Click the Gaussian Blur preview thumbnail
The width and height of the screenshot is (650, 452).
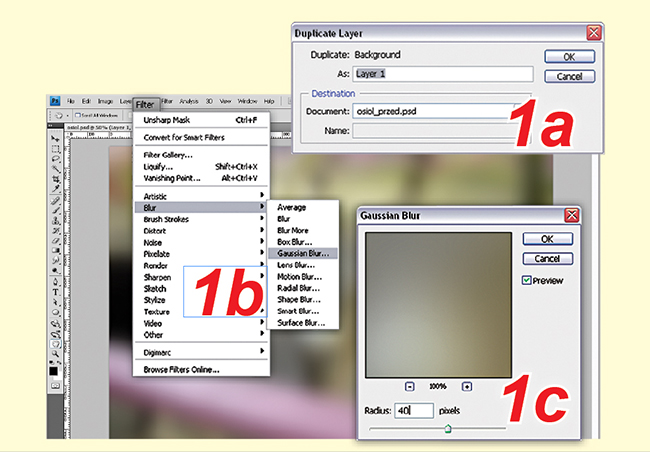(x=438, y=305)
